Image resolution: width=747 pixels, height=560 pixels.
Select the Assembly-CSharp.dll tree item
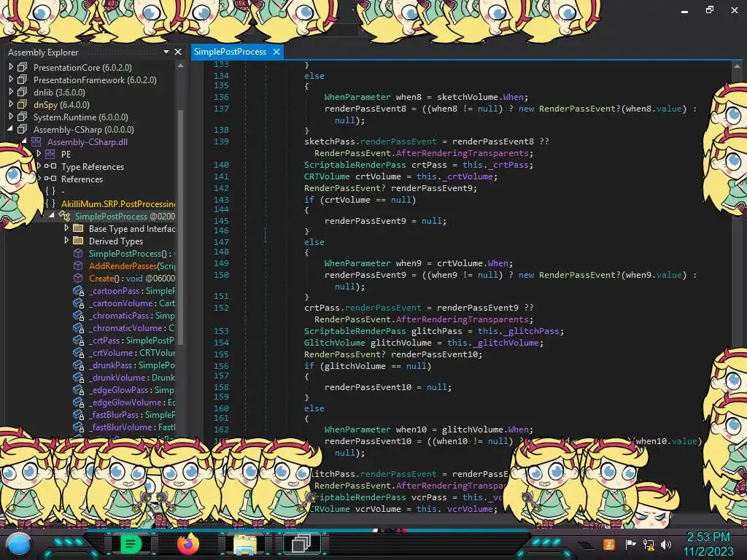pyautogui.click(x=88, y=141)
